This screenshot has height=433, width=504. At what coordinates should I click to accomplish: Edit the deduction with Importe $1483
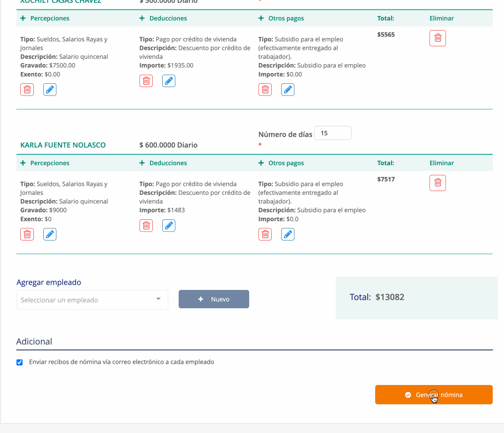169,225
